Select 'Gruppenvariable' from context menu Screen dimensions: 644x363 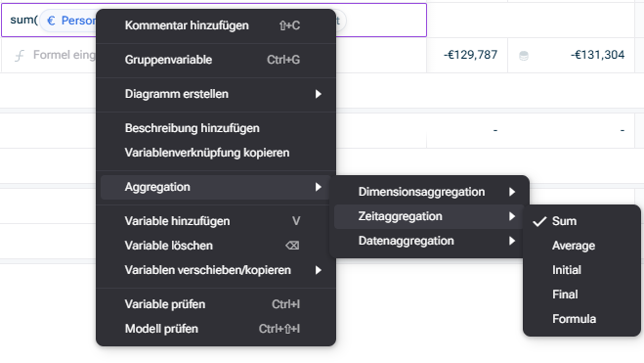click(216, 60)
